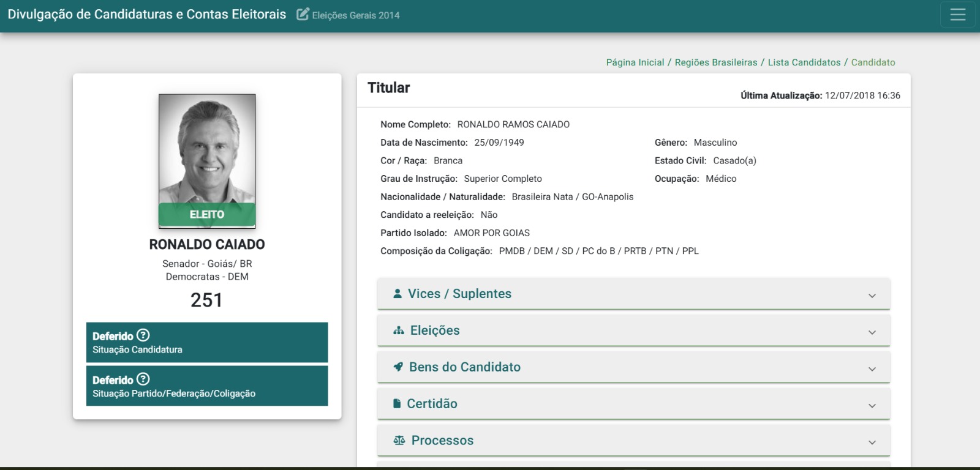Click the scales icon beside Processos
The height and width of the screenshot is (470, 980).
399,441
